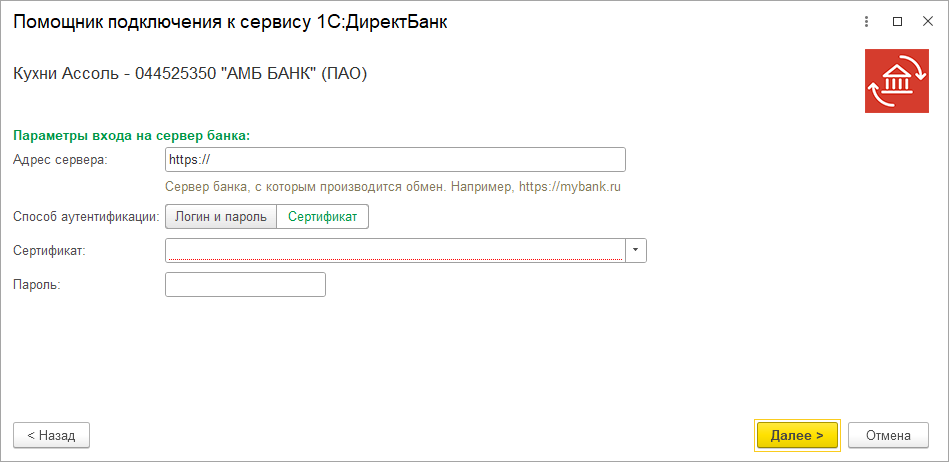Maximize the connection assistant window
Image resolution: width=949 pixels, height=462 pixels.
897,21
